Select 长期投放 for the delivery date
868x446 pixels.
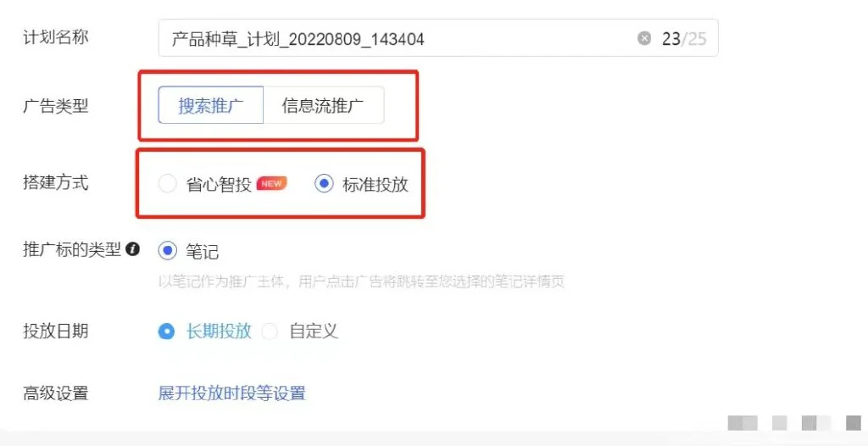[x=166, y=332]
